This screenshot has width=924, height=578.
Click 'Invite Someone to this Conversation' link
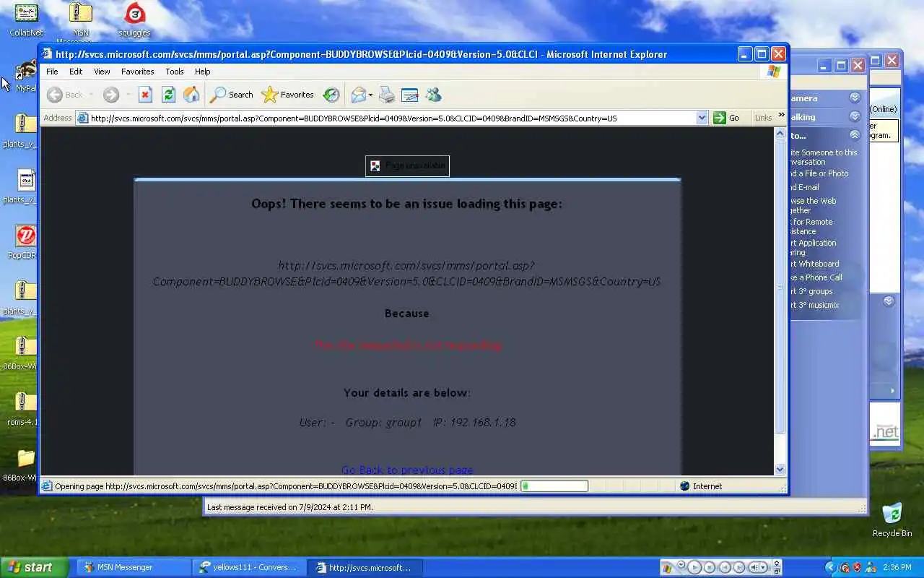tap(824, 157)
